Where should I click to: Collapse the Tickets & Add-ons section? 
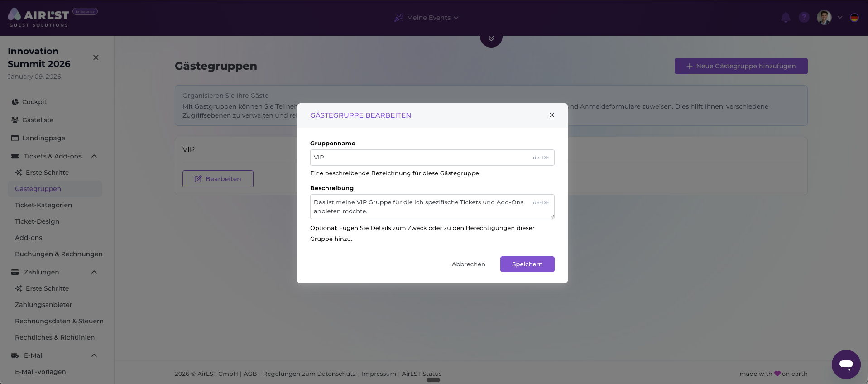(x=94, y=156)
